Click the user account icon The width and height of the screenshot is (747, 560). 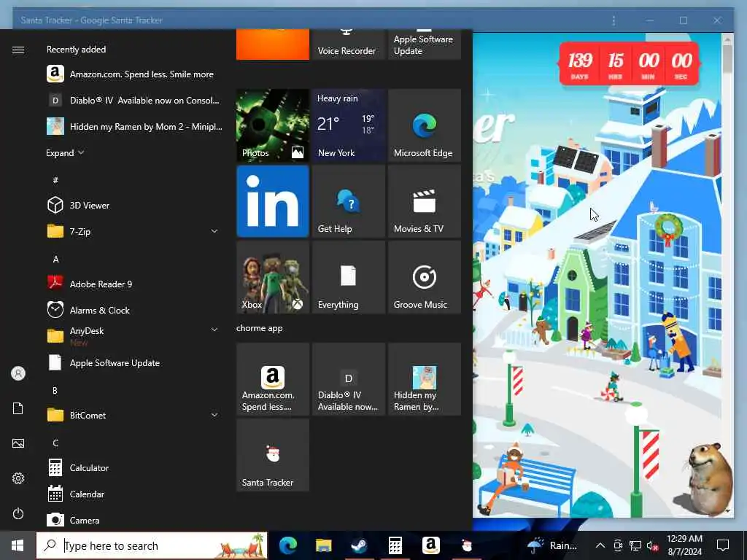point(18,373)
